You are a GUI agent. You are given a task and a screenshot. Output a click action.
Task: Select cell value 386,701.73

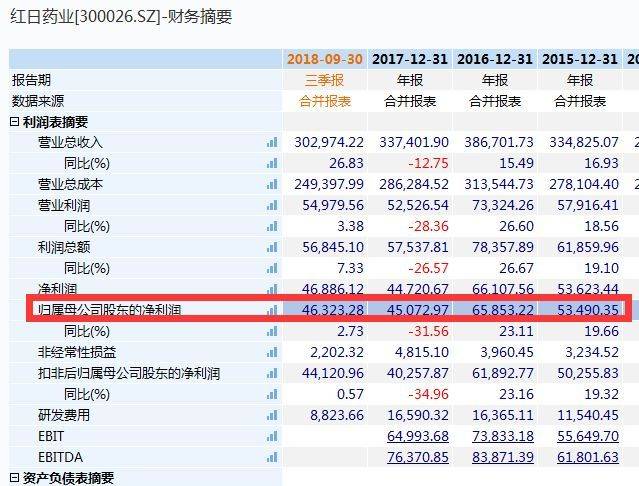pos(499,143)
